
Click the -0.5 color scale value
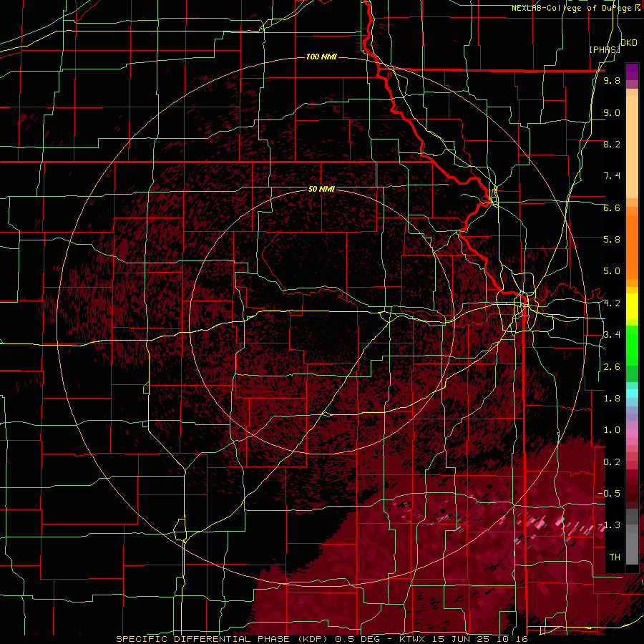(x=609, y=493)
